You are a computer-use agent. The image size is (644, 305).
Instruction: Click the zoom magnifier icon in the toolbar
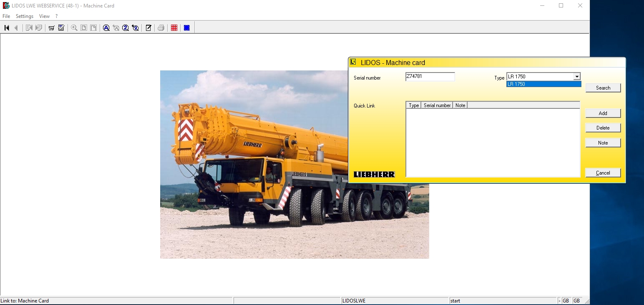coord(74,27)
